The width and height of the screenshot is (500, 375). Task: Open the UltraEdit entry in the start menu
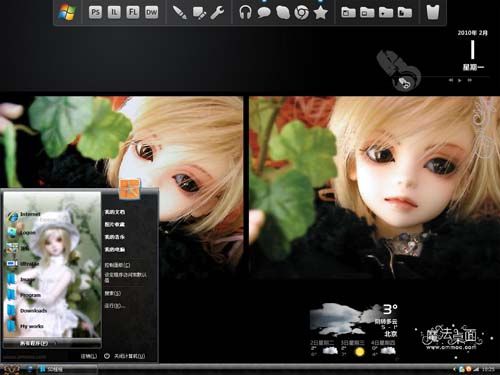(23, 264)
